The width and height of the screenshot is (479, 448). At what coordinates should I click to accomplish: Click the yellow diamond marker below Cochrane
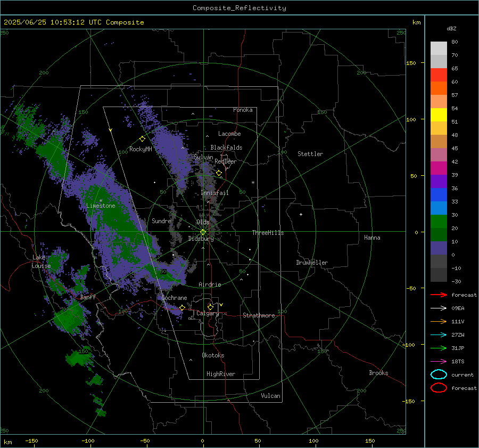click(183, 307)
